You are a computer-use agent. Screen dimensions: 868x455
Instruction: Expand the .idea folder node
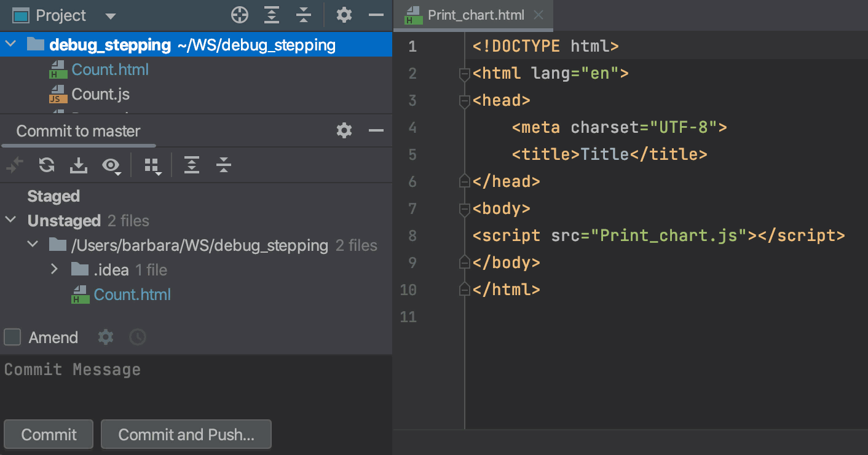tap(55, 269)
